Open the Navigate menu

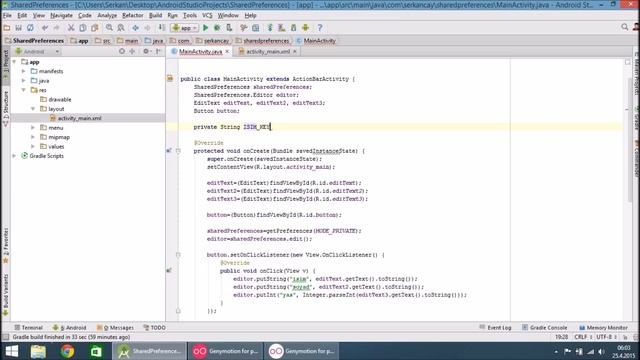61,16
